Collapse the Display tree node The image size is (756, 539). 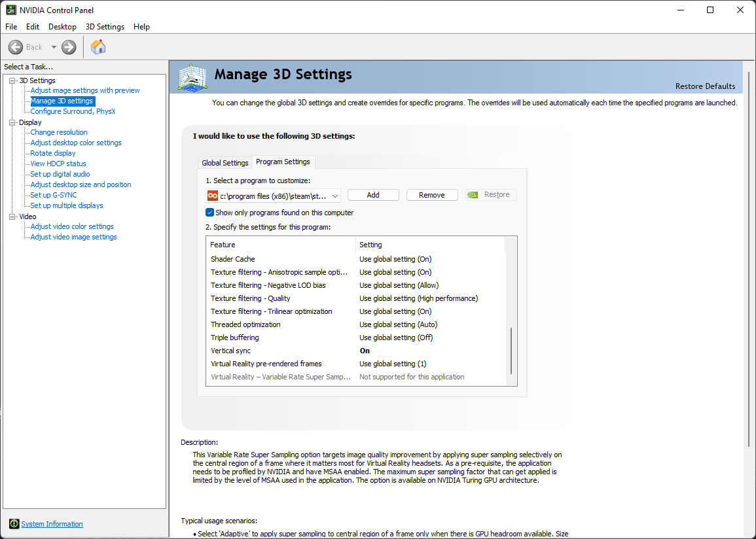tap(12, 122)
